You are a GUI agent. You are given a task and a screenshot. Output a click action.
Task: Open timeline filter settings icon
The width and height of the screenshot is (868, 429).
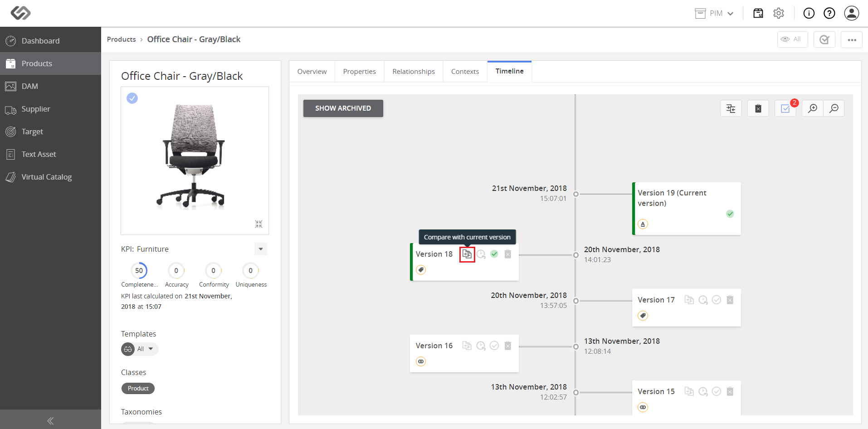click(731, 108)
